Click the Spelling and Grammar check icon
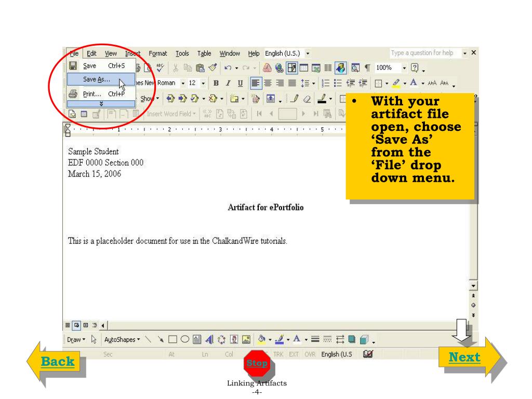This screenshot has height=399, width=532. 160,68
